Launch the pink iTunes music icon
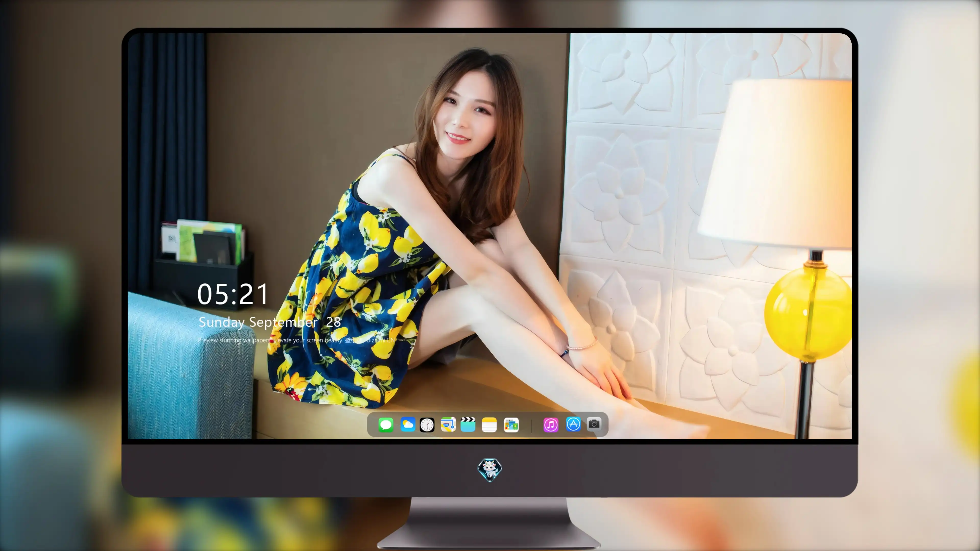 pyautogui.click(x=551, y=425)
